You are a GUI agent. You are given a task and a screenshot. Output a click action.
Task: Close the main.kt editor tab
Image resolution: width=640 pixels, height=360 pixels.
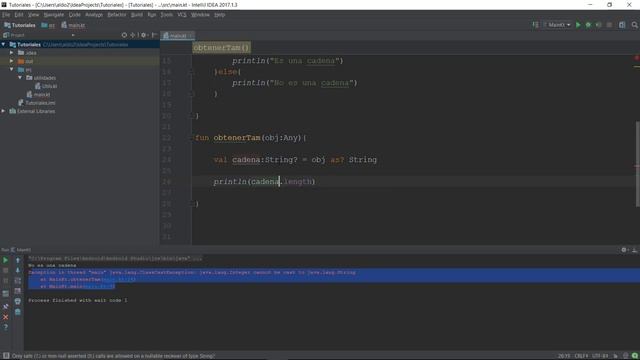191,36
